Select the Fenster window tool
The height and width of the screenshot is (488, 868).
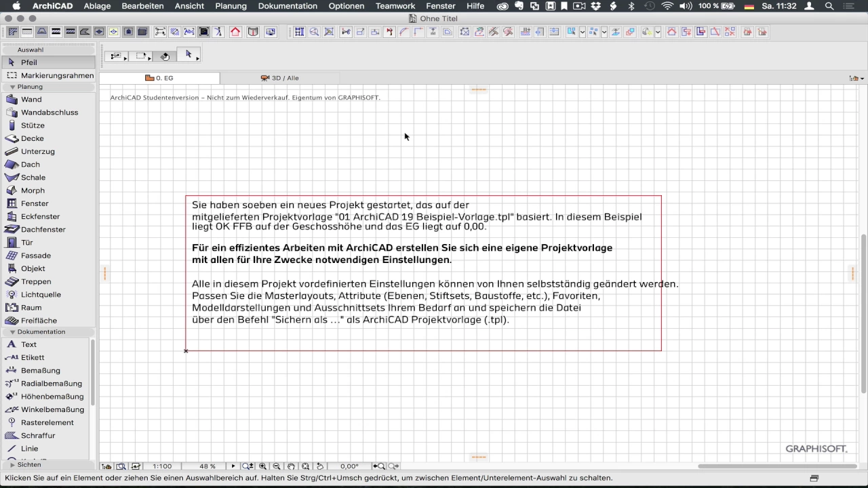tap(47, 203)
